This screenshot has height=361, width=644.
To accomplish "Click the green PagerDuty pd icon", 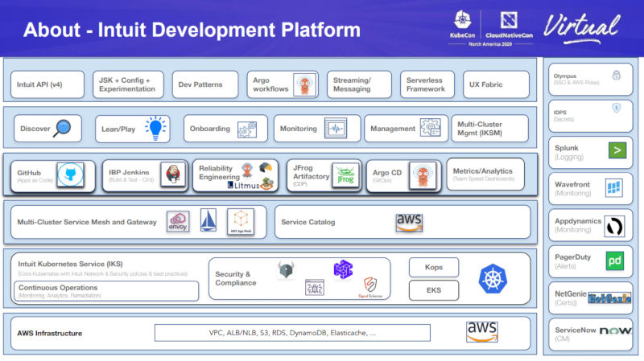I will [x=615, y=261].
